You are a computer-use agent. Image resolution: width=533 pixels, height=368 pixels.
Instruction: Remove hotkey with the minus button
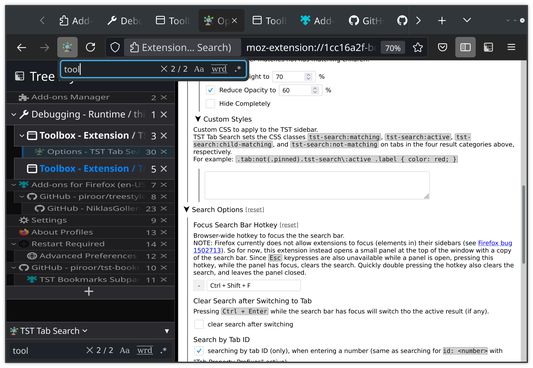click(x=199, y=285)
